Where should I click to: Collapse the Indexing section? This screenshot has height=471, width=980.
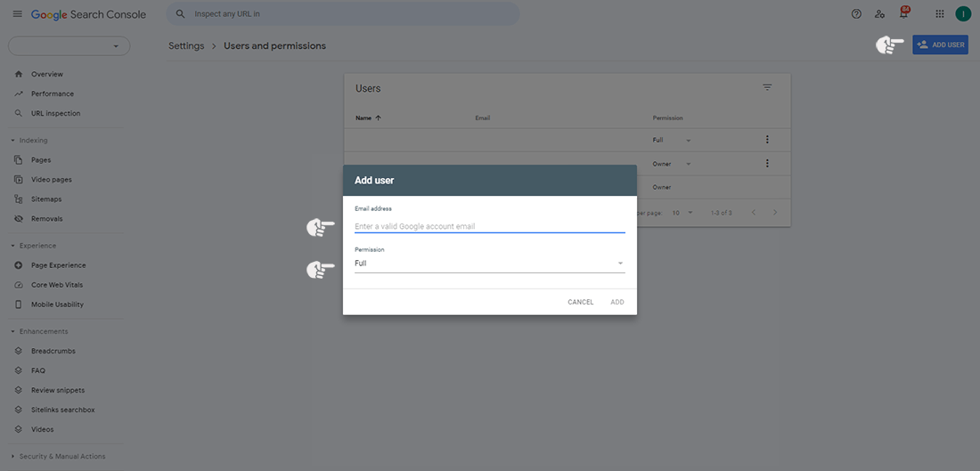pos(12,141)
